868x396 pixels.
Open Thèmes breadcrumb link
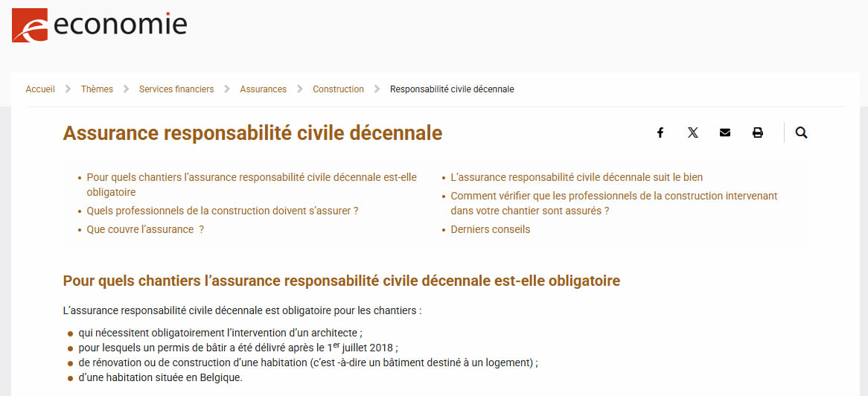97,89
